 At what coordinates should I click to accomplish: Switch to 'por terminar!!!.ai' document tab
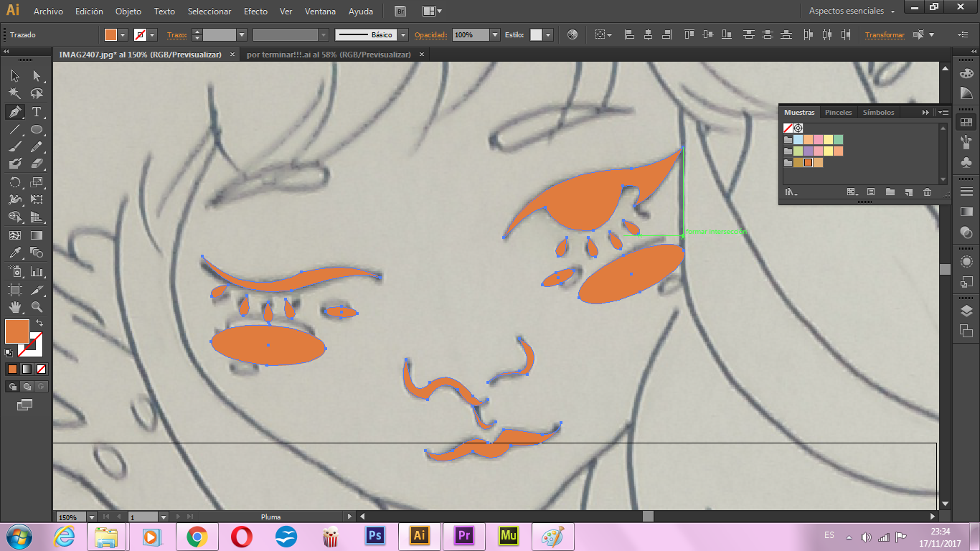[329, 55]
